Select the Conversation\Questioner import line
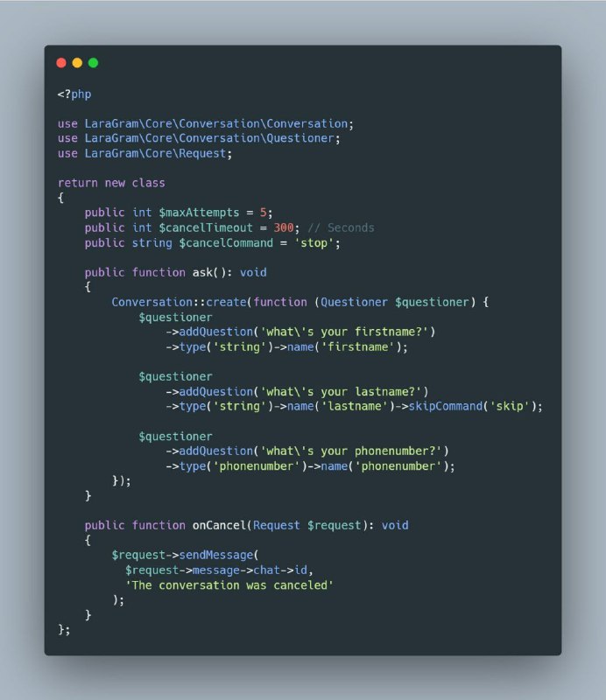This screenshot has width=606, height=700. 199,138
